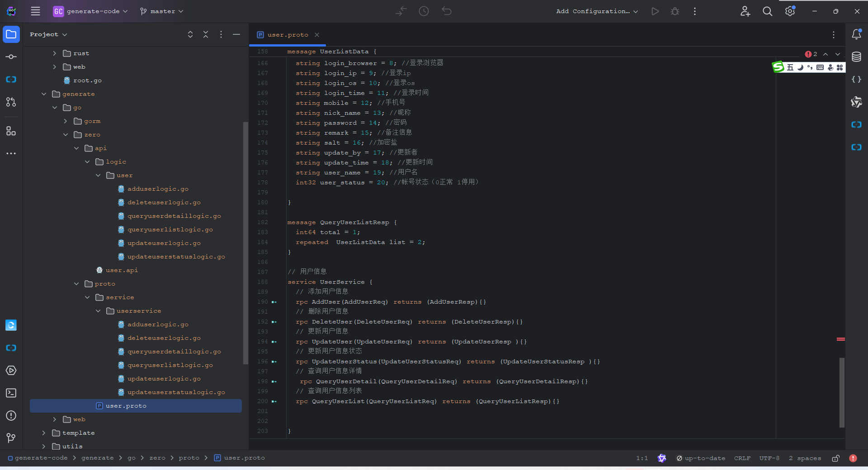This screenshot has height=470, width=868.
Task: Click the error count indicator 2
Action: 811,54
